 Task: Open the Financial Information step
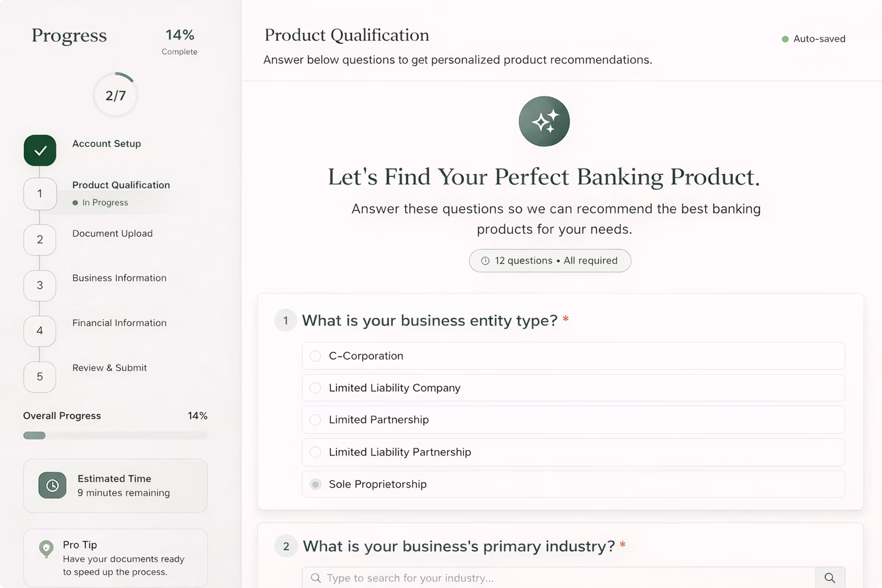[x=119, y=323]
